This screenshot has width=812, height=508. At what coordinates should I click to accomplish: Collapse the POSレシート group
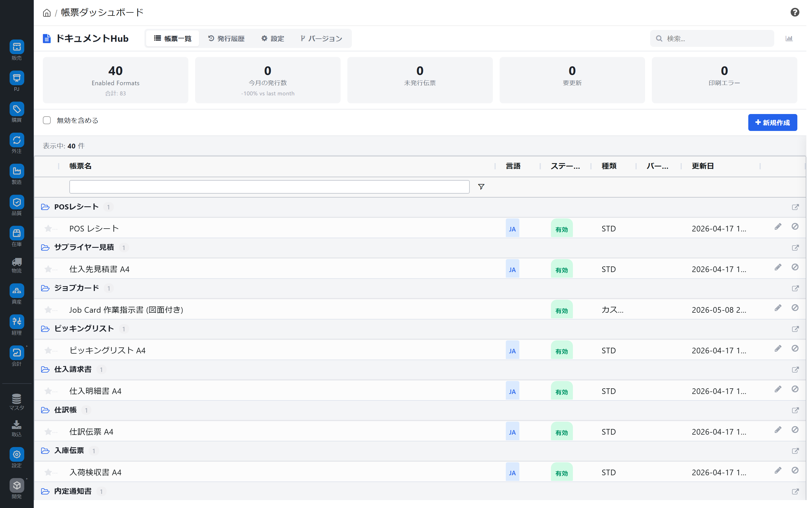(x=45, y=207)
